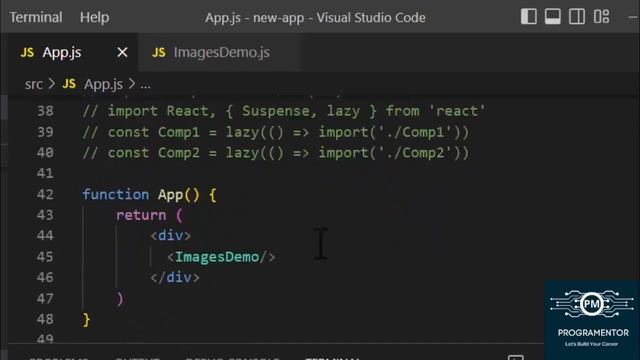Click closing brace on line 48
This screenshot has height=360, width=640.
[x=87, y=319]
